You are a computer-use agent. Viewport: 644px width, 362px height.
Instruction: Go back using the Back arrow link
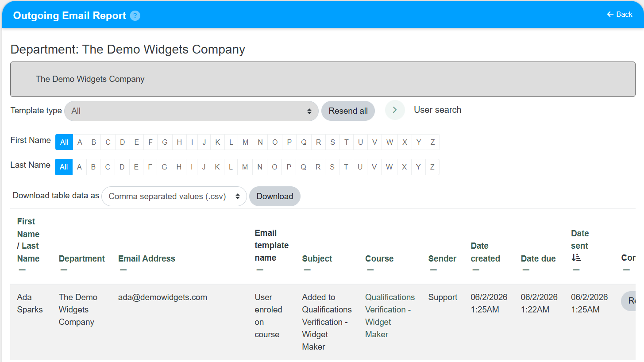click(x=620, y=14)
